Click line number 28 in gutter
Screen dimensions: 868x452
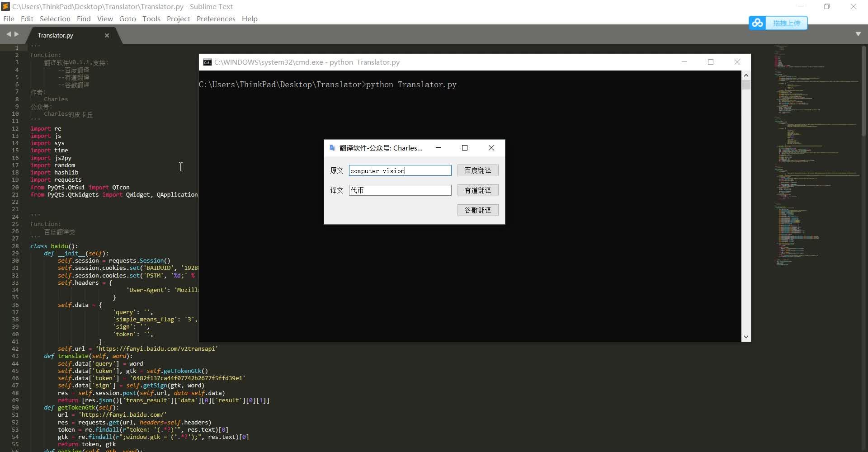click(x=15, y=246)
